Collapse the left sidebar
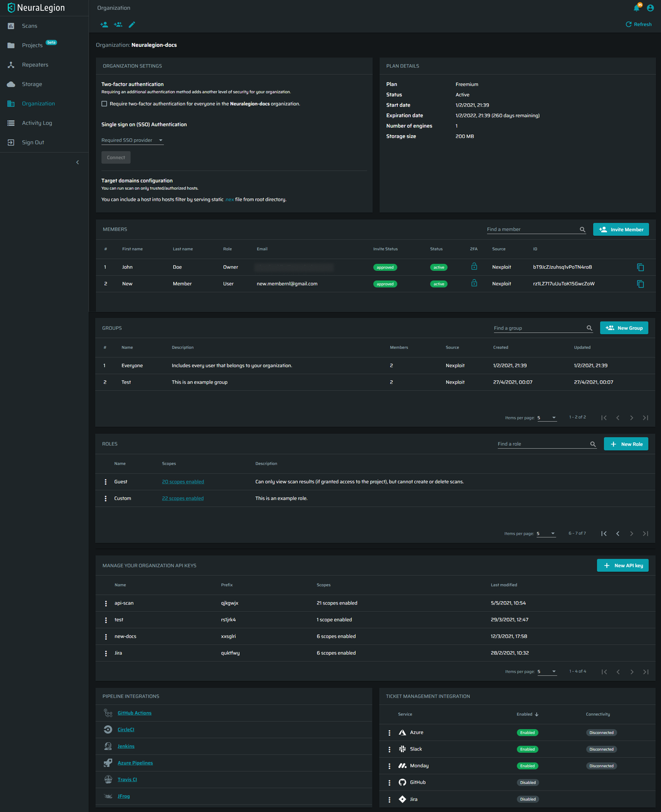The image size is (661, 812). pyautogui.click(x=77, y=162)
